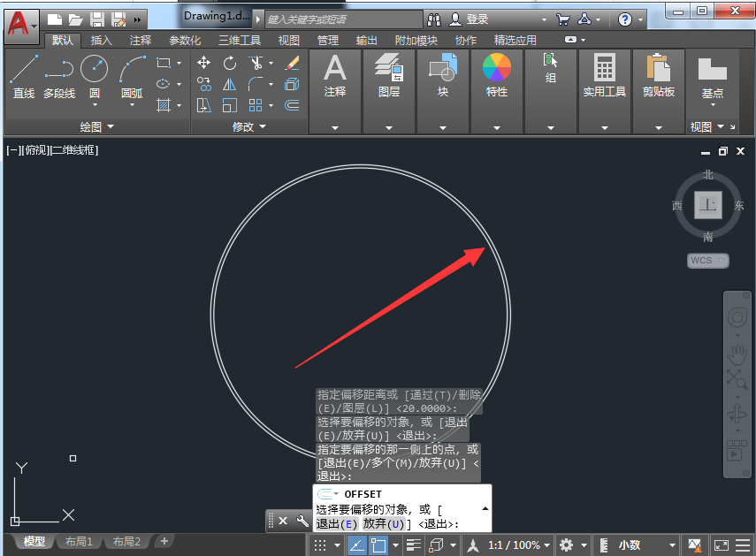Select the 圆 (Circle) tool
This screenshot has height=556, width=756.
pos(94,76)
